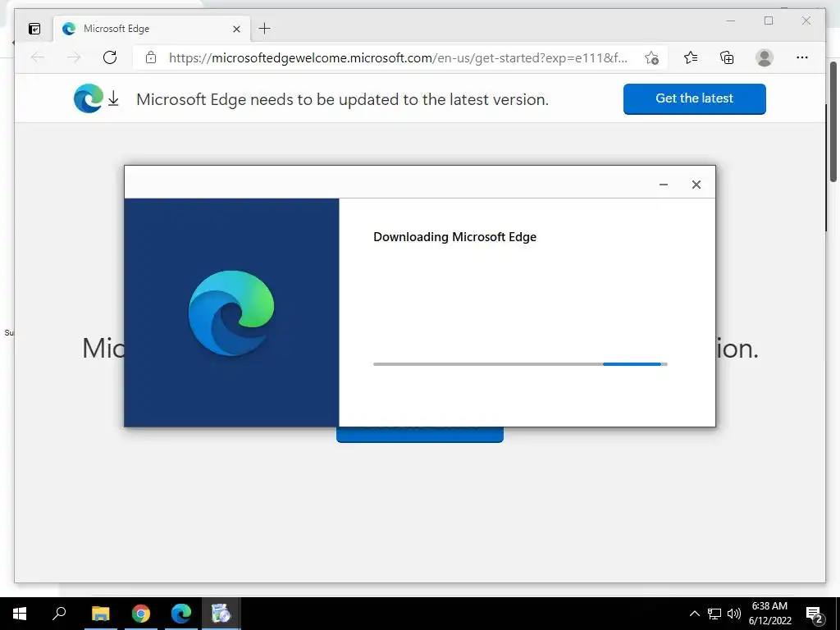Maximize the Edge browser window
Screen dimensions: 840x630
click(x=769, y=21)
